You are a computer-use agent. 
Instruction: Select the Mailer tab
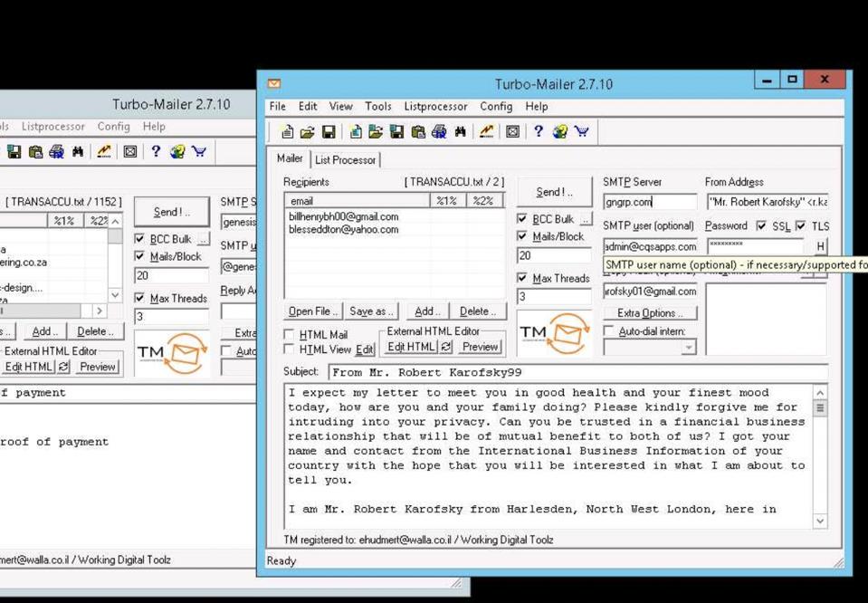pyautogui.click(x=290, y=159)
